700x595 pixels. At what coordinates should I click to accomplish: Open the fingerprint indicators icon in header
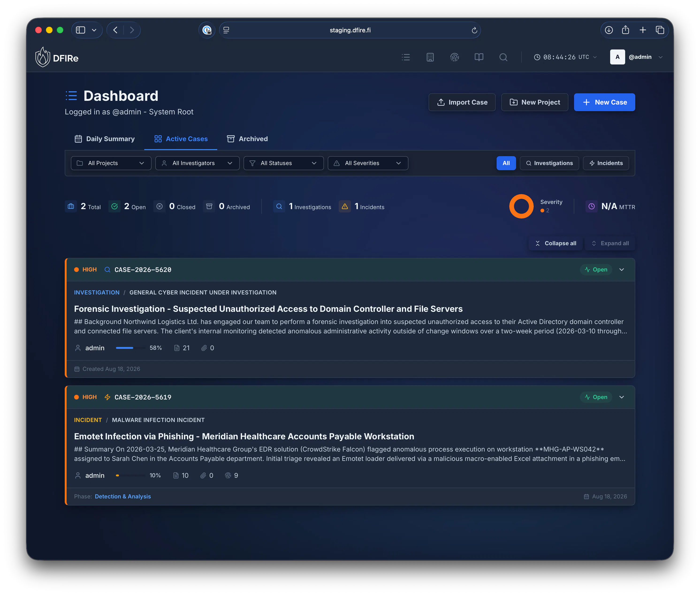[x=455, y=57]
